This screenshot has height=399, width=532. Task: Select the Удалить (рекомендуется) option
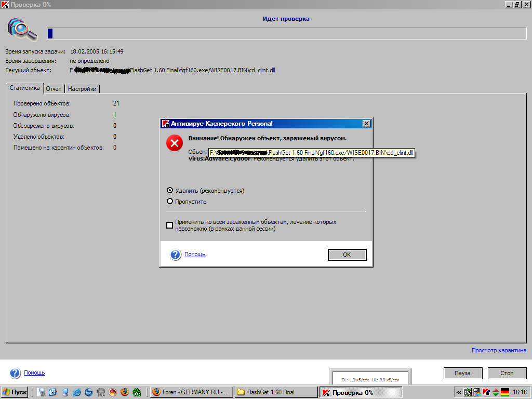click(205, 191)
